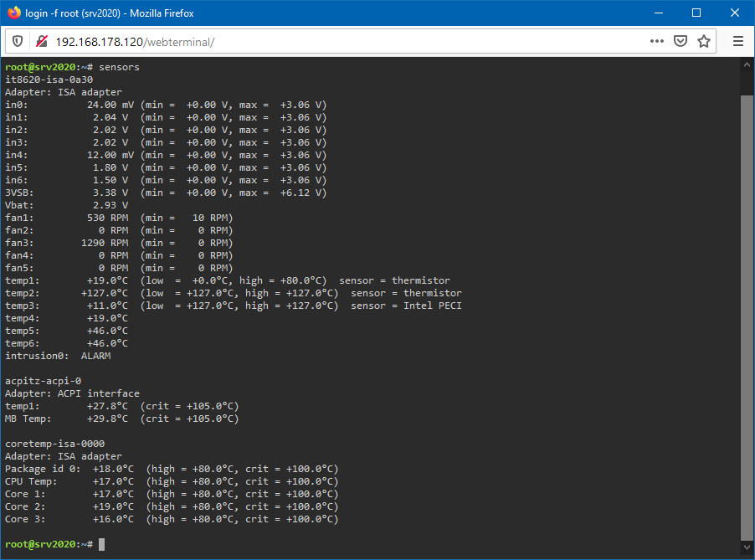This screenshot has height=560, width=755.
Task: Click the 'sensors' command text
Action: (120, 67)
